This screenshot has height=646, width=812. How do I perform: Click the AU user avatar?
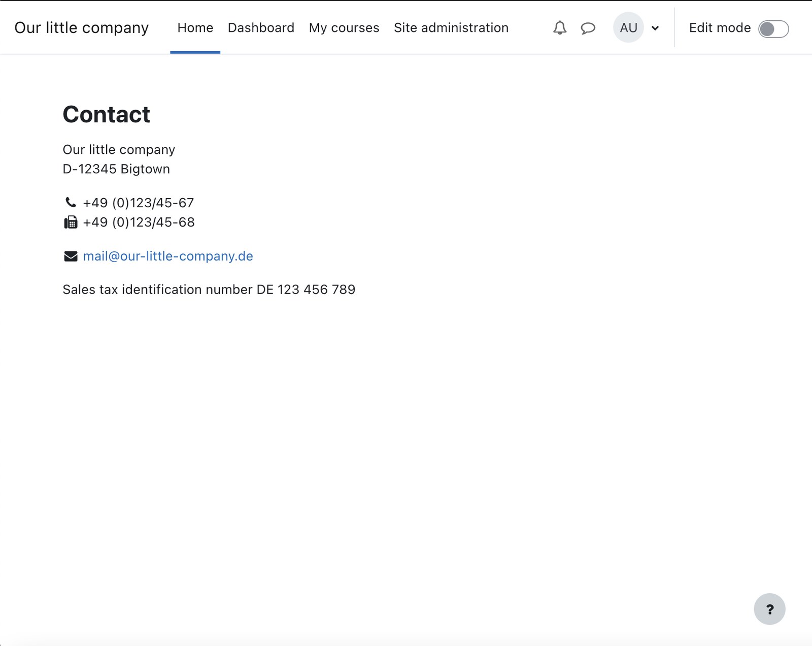tap(628, 27)
